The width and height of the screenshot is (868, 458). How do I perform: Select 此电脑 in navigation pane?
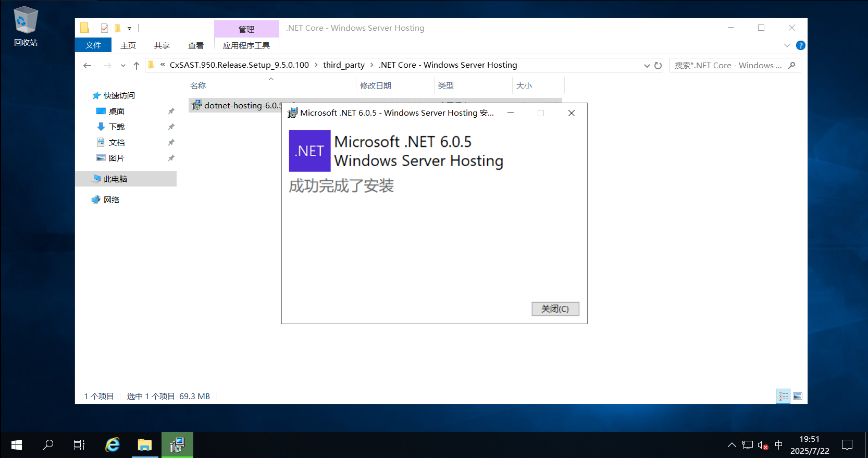tap(126, 179)
